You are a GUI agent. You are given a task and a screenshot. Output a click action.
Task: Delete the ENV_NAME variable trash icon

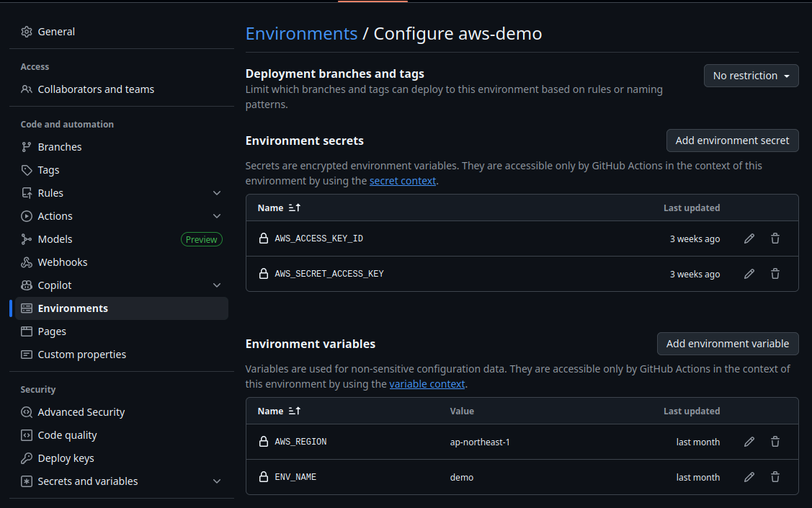[x=775, y=477]
